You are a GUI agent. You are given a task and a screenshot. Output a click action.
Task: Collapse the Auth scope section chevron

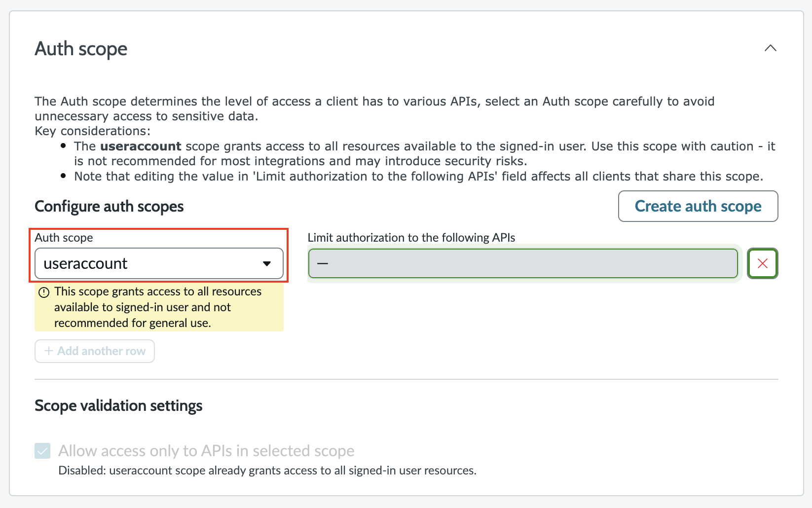(770, 48)
